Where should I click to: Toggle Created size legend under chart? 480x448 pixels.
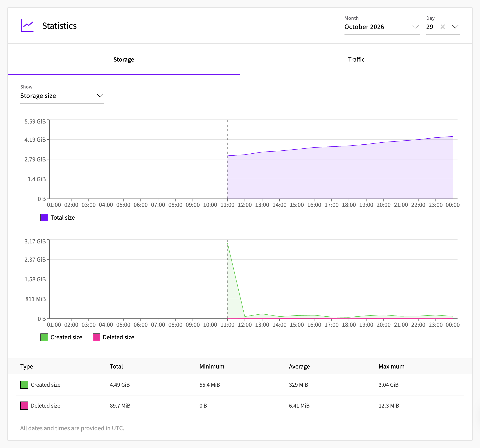coord(61,337)
